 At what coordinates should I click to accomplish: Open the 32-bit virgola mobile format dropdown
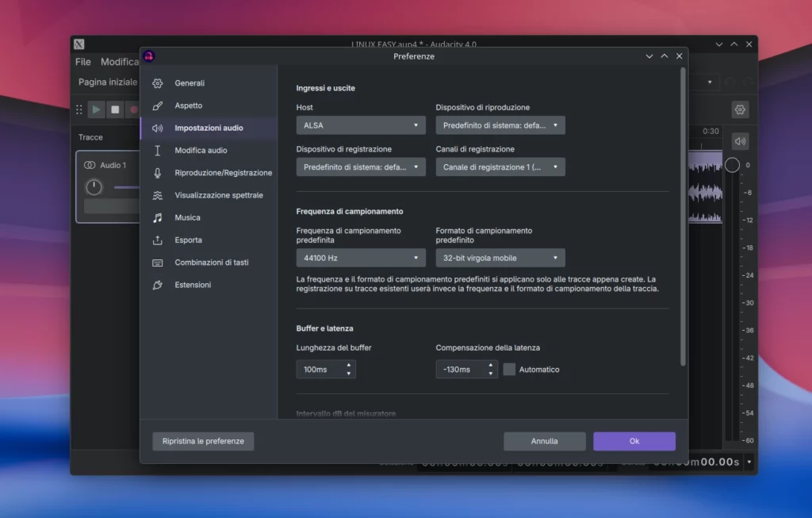point(500,258)
